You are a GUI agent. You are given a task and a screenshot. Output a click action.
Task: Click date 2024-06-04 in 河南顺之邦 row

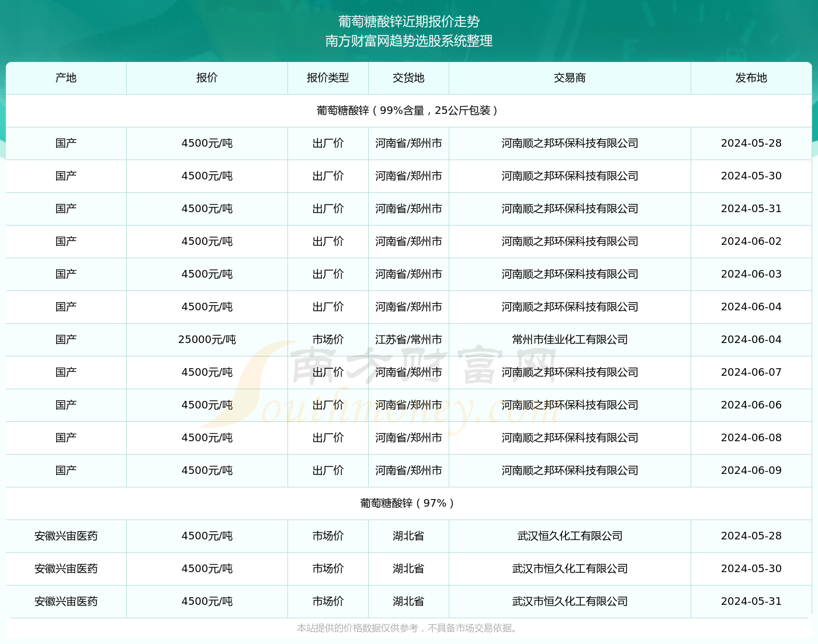[751, 307]
